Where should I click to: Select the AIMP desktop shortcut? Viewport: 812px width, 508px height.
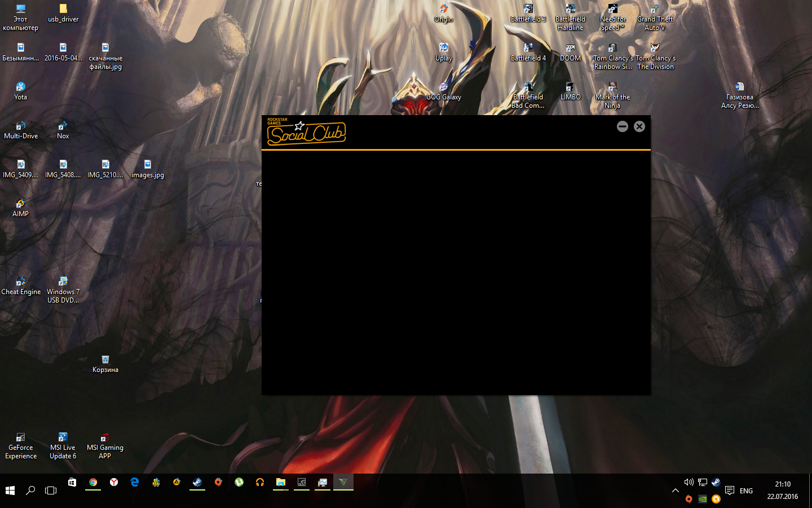(x=21, y=208)
